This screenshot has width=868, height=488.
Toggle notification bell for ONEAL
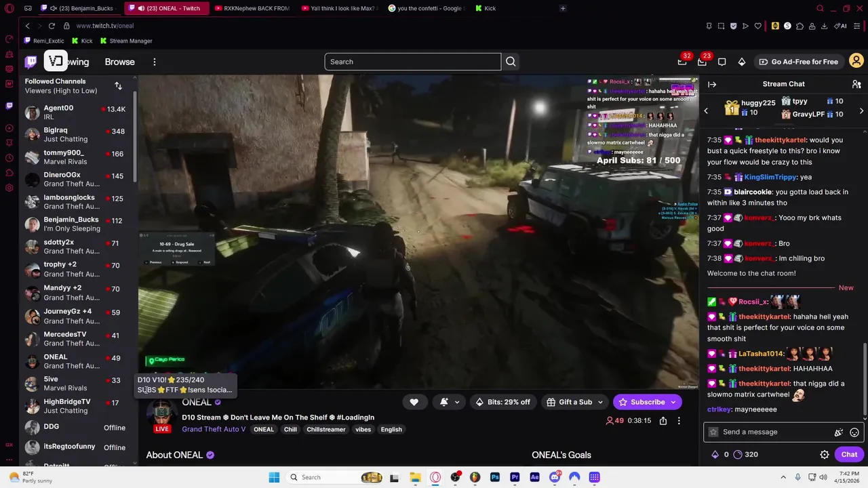coord(444,402)
